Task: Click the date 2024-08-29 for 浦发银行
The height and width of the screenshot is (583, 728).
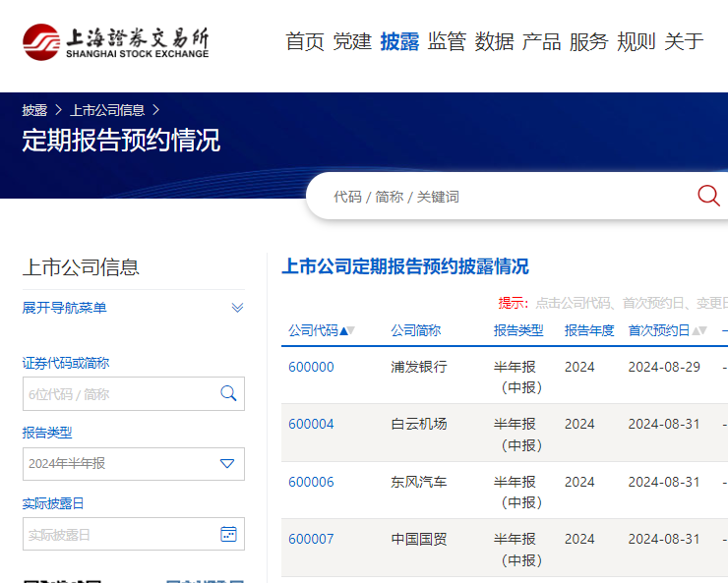Action: tap(664, 367)
